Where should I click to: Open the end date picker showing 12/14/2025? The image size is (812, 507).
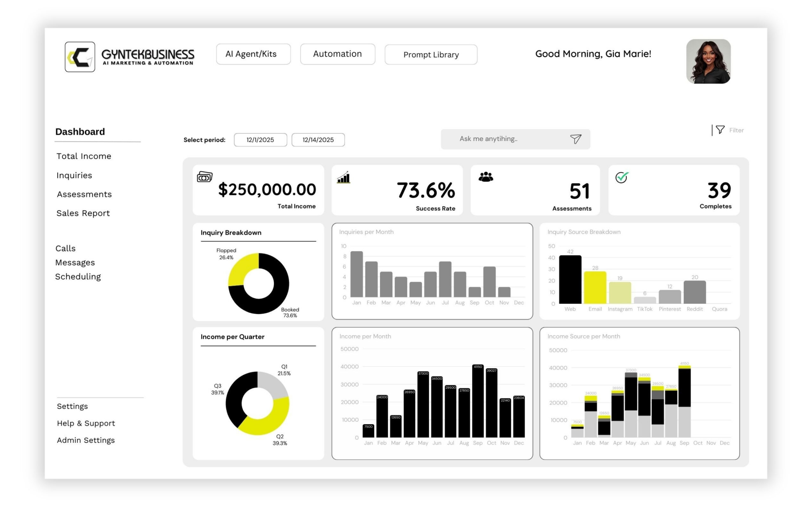tap(318, 140)
